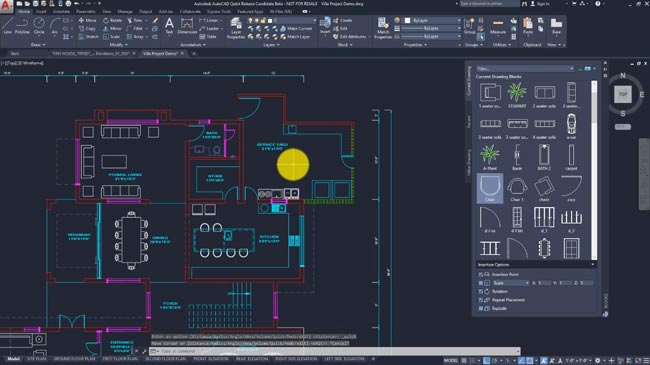
Task: Click the Trim tool
Action: click(x=134, y=20)
